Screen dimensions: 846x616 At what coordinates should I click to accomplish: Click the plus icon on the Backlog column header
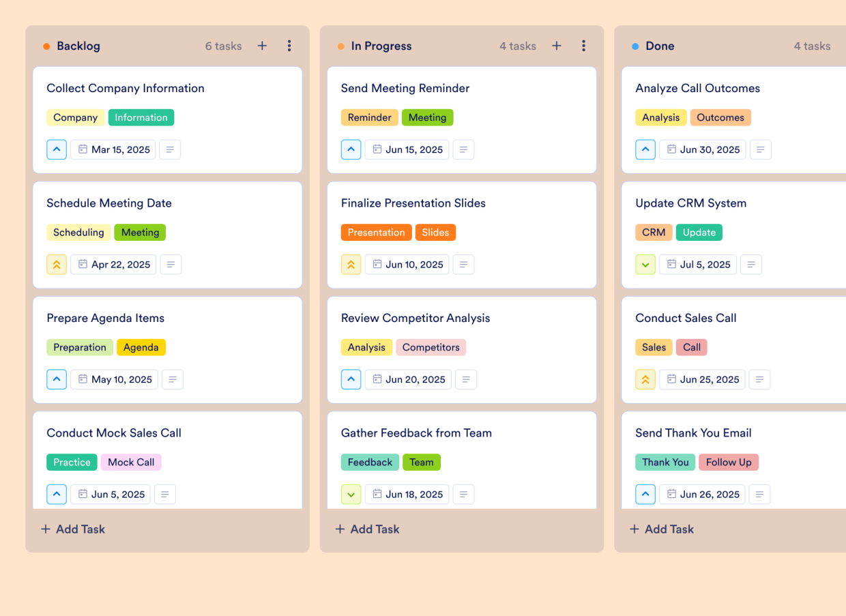point(262,46)
